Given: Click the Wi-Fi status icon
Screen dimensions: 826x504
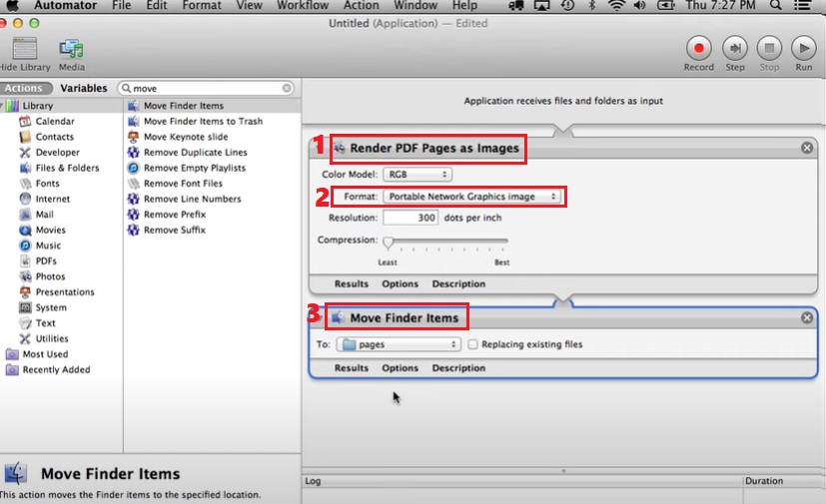Looking at the screenshot, I should 616,6.
